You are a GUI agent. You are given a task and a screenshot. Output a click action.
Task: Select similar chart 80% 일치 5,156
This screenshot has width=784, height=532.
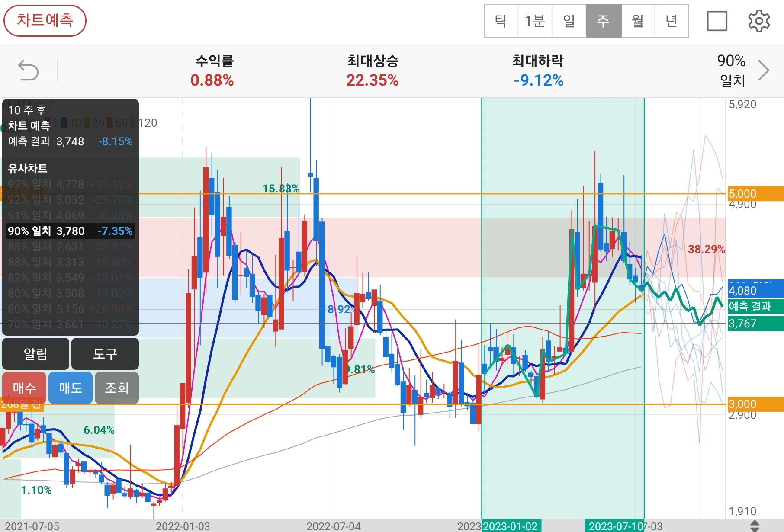pos(71,309)
